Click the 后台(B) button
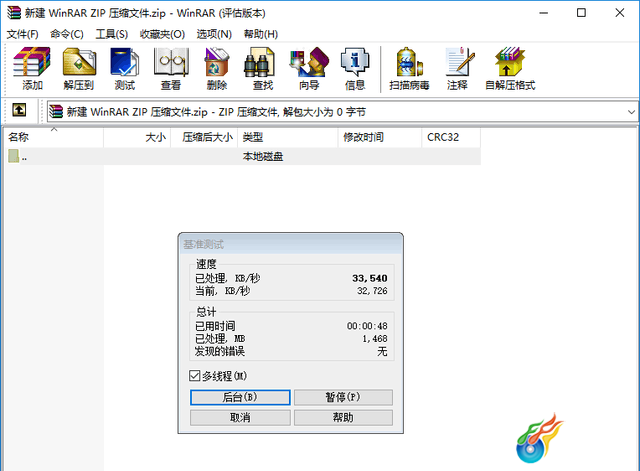640x471 pixels. point(240,397)
